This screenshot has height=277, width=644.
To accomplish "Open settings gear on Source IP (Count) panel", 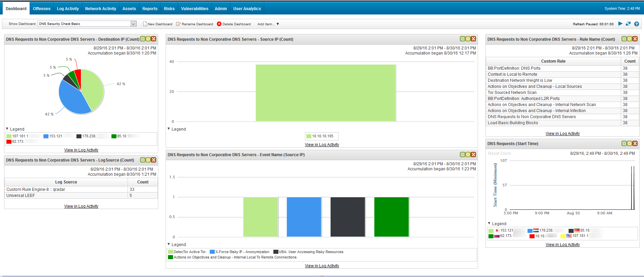I will [x=468, y=39].
